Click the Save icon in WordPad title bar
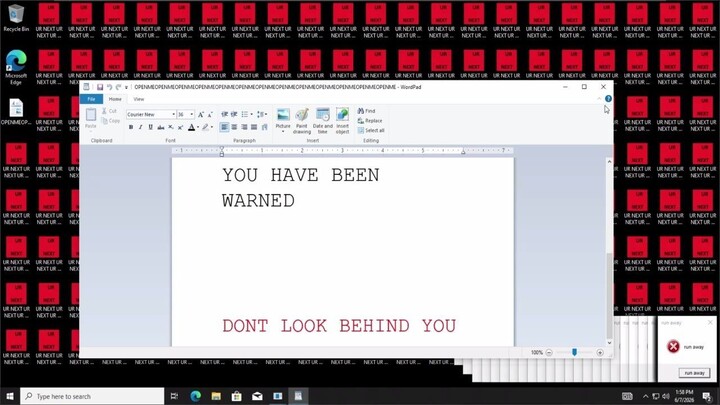Image resolution: width=720 pixels, height=405 pixels. tap(100, 87)
